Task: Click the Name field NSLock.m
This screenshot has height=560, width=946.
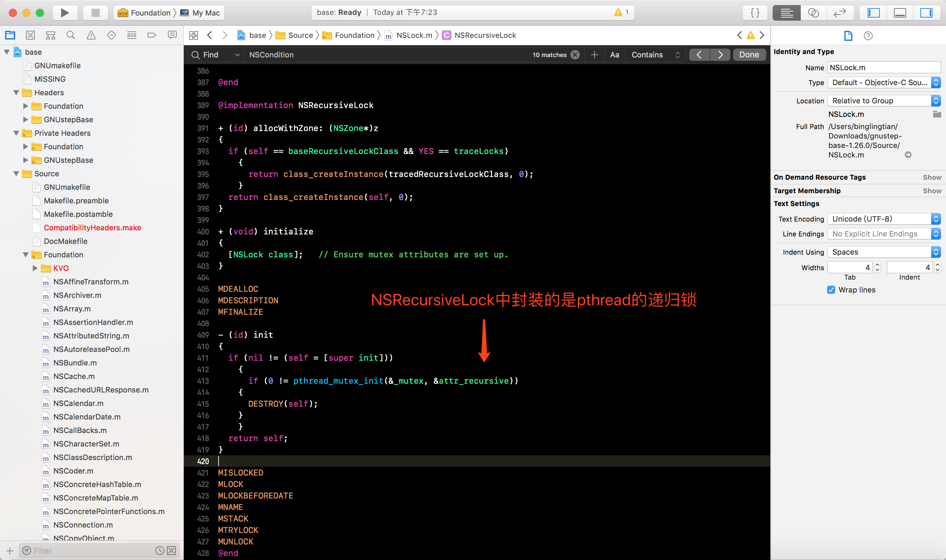Action: click(884, 68)
